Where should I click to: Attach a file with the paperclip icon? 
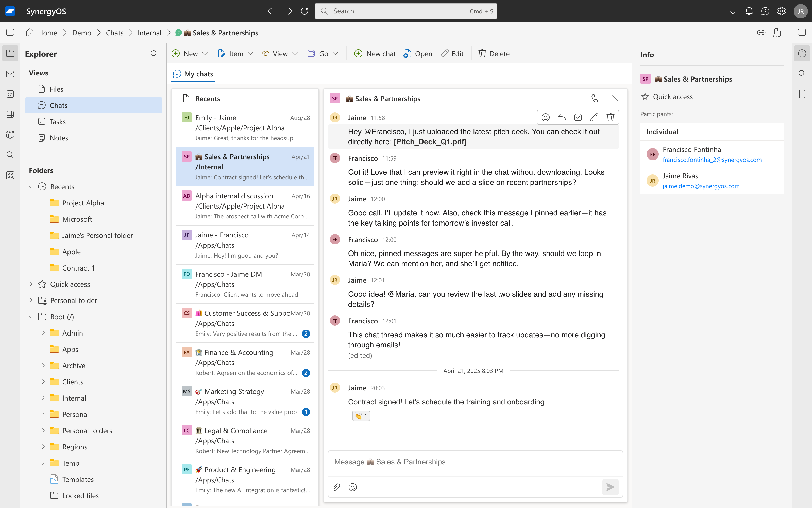336,487
